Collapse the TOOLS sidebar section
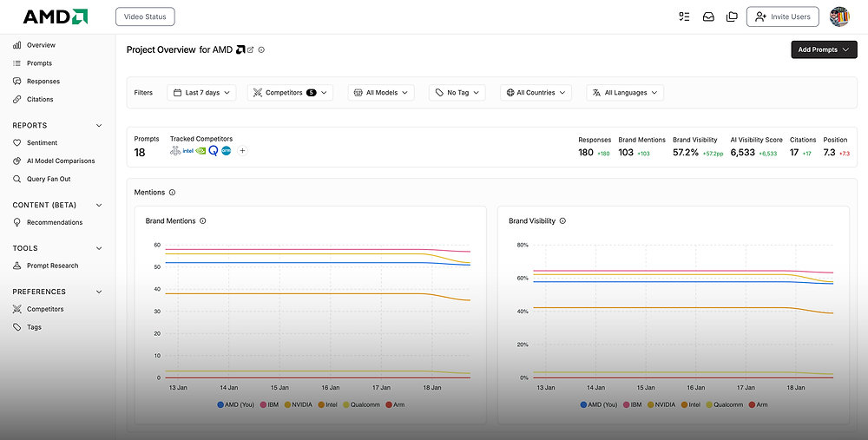This screenshot has width=868, height=440. click(x=99, y=248)
